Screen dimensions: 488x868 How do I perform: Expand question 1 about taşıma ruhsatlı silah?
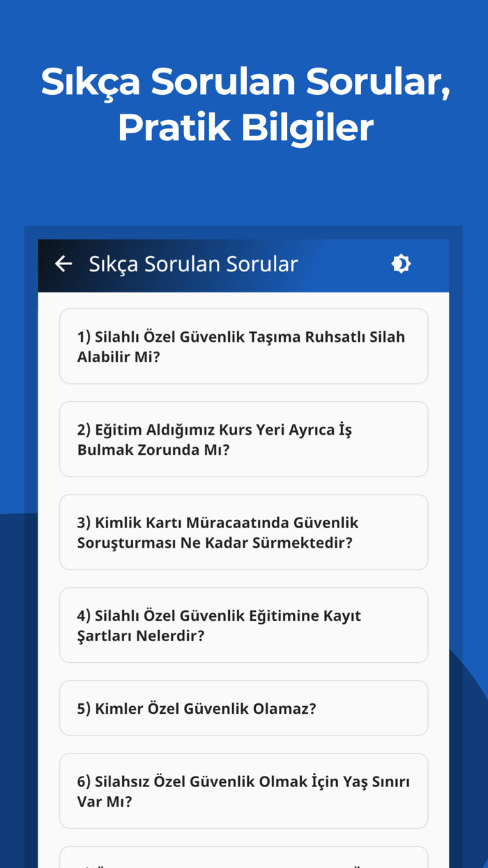[244, 346]
